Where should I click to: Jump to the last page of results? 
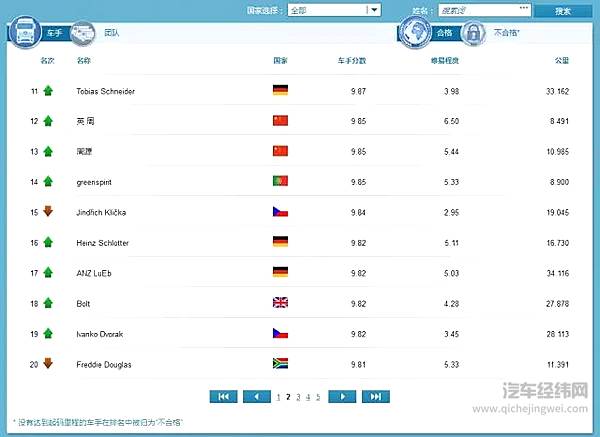pos(375,397)
